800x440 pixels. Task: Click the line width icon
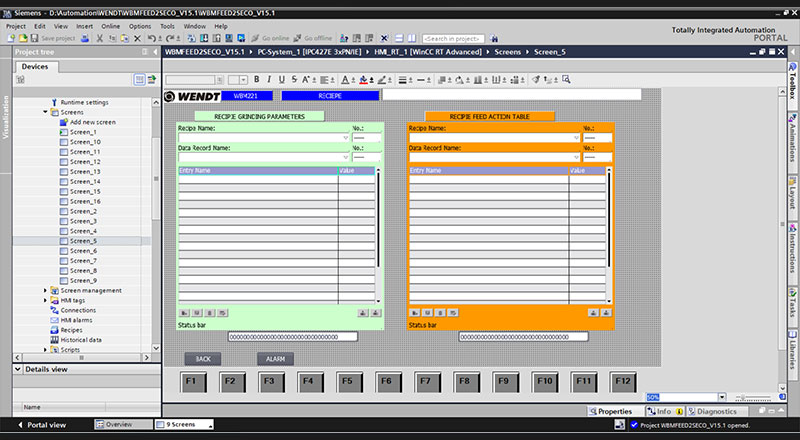[x=402, y=79]
